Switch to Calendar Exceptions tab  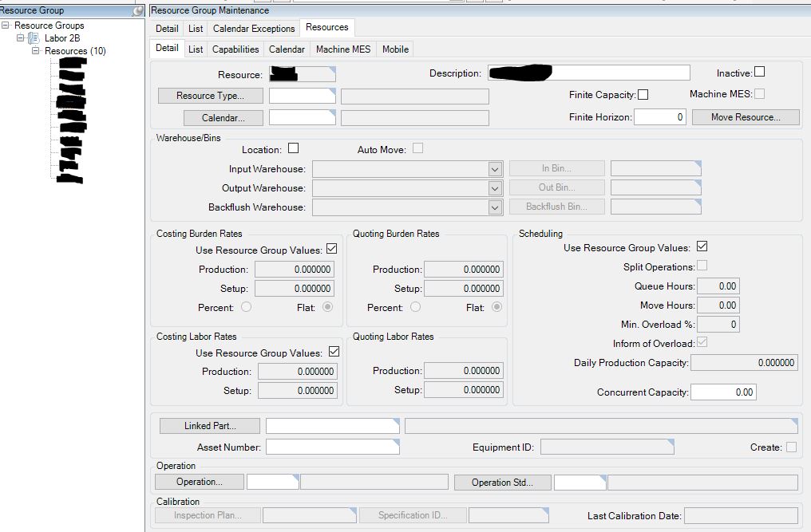(x=254, y=29)
